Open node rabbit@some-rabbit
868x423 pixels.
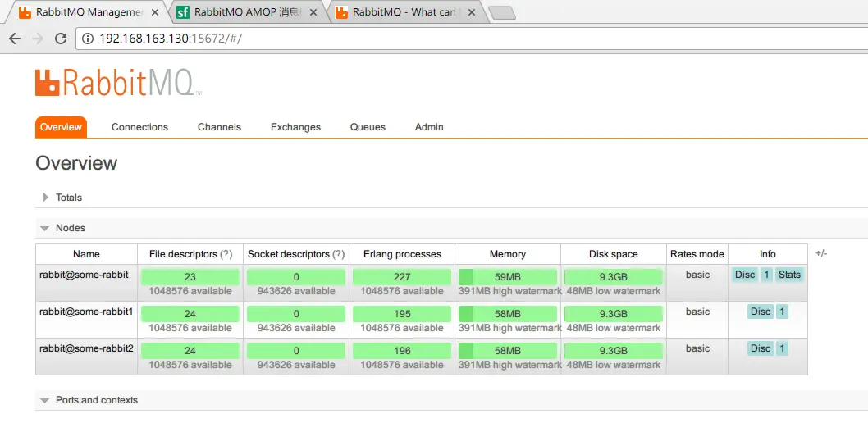85,275
